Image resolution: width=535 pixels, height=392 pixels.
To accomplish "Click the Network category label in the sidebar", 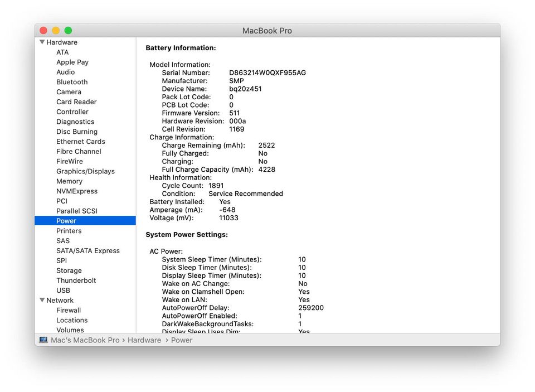I will (60, 300).
